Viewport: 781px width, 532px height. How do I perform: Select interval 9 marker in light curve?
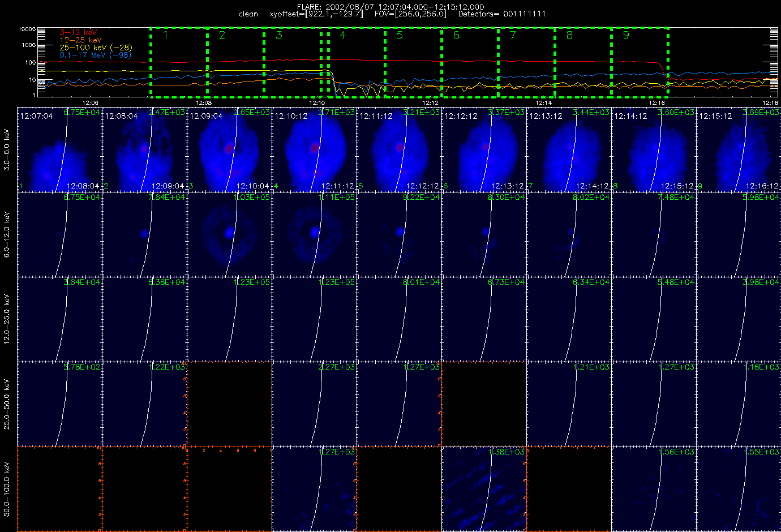(626, 35)
